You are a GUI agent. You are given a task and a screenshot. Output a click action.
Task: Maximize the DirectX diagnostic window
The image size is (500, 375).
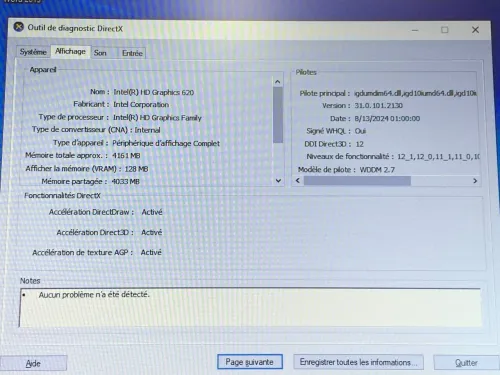(445, 30)
